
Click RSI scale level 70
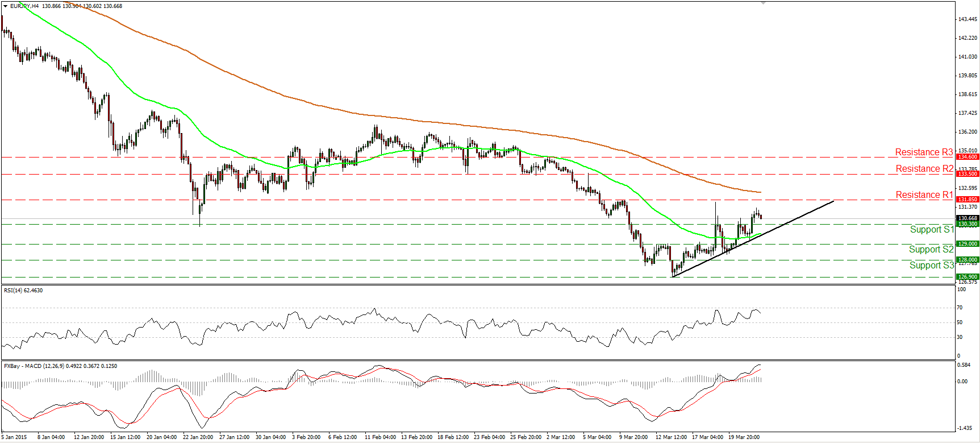click(x=960, y=308)
